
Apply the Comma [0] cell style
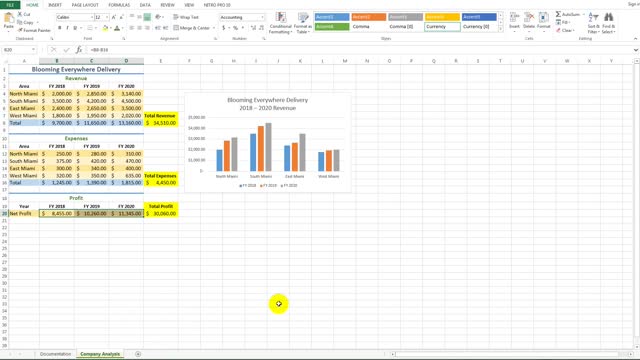405,27
